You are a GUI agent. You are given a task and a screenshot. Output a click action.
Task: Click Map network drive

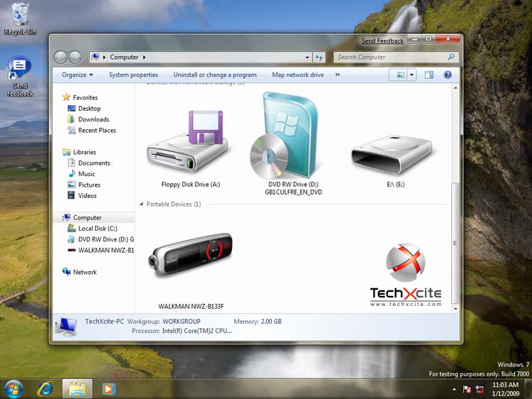298,75
